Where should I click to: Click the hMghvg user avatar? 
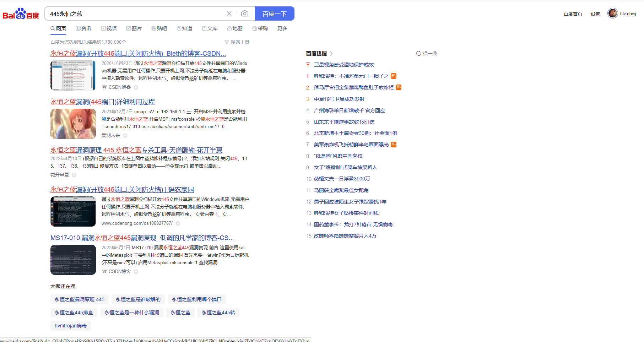click(613, 13)
